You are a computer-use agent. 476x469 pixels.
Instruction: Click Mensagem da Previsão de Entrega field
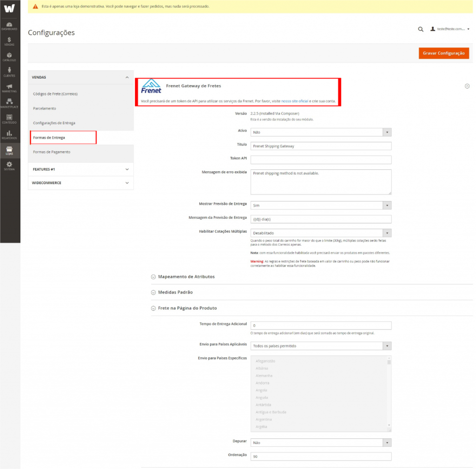[321, 219]
